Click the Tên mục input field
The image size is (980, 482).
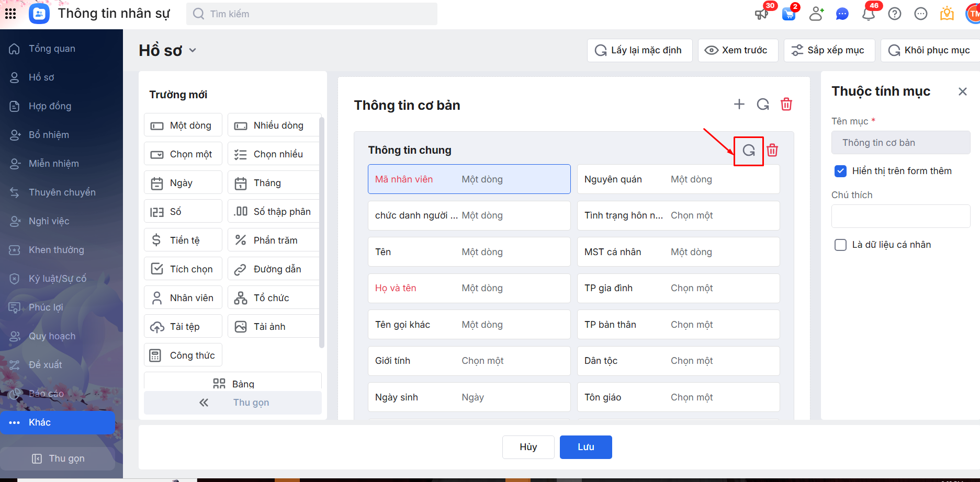(901, 143)
